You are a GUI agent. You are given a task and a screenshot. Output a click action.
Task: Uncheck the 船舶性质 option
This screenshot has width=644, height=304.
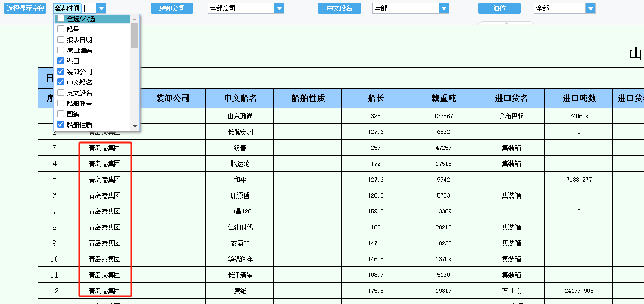(60, 124)
